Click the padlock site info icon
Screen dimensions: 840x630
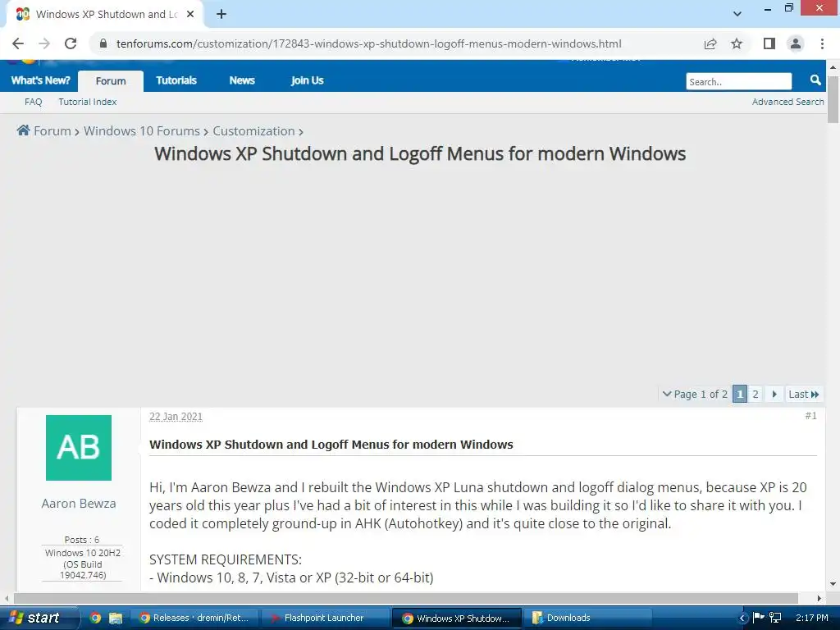(x=103, y=43)
